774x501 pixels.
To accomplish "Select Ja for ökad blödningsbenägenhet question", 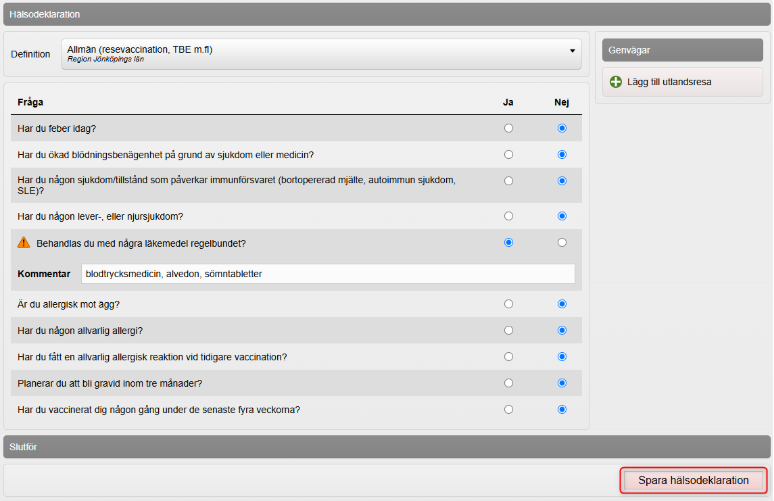I will click(x=509, y=154).
